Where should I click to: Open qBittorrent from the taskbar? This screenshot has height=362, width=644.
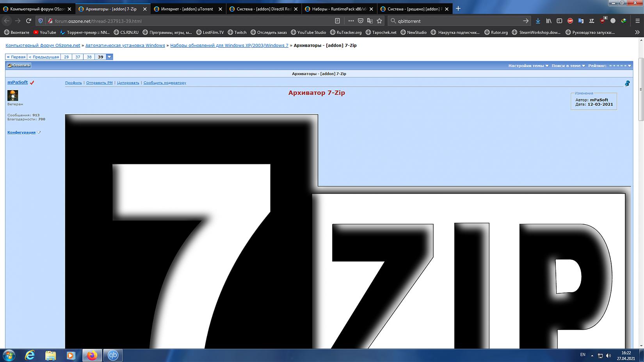[113, 355]
